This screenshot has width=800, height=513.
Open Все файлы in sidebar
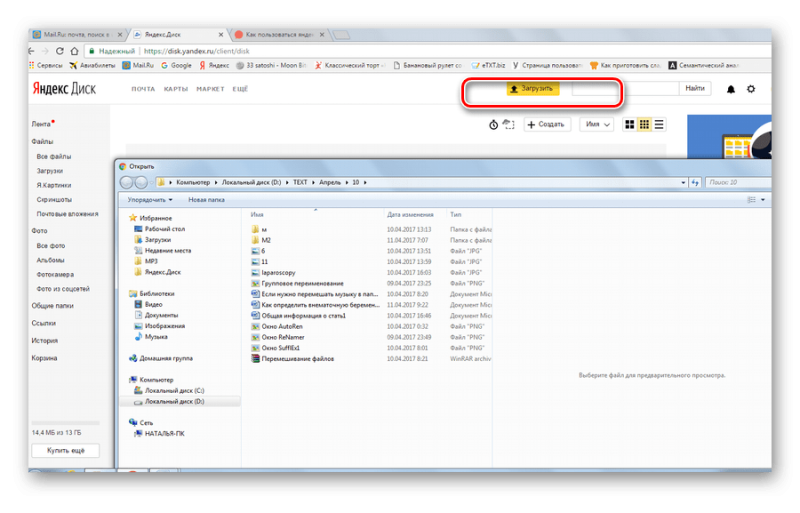click(x=54, y=157)
